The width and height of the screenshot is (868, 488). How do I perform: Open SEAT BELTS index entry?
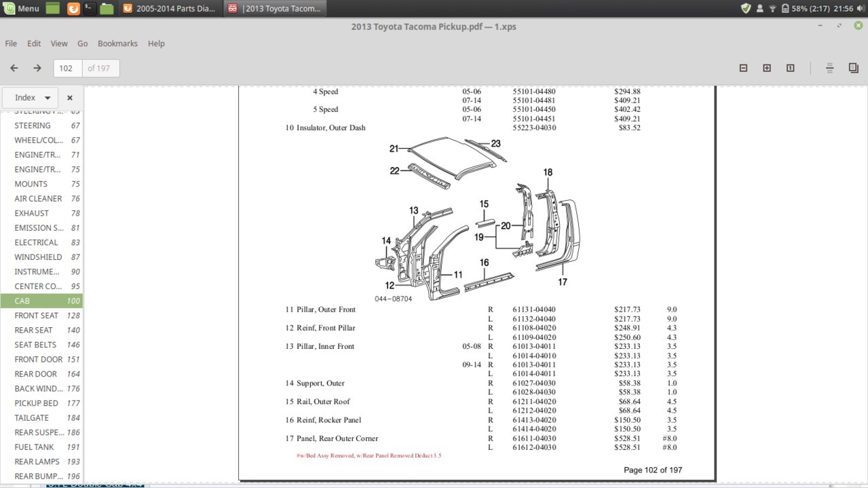click(x=41, y=345)
